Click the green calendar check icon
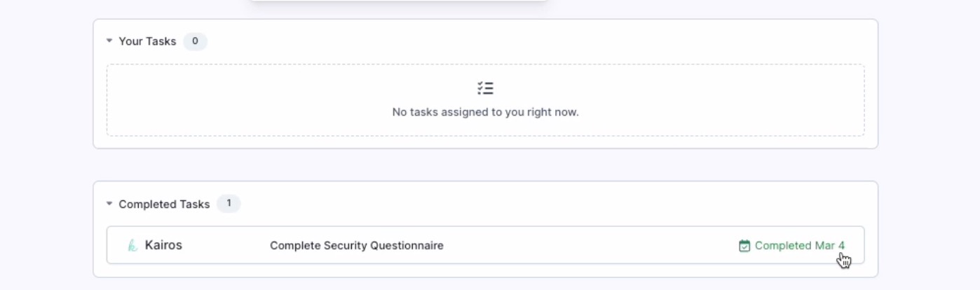Image resolution: width=980 pixels, height=290 pixels. pyautogui.click(x=744, y=246)
